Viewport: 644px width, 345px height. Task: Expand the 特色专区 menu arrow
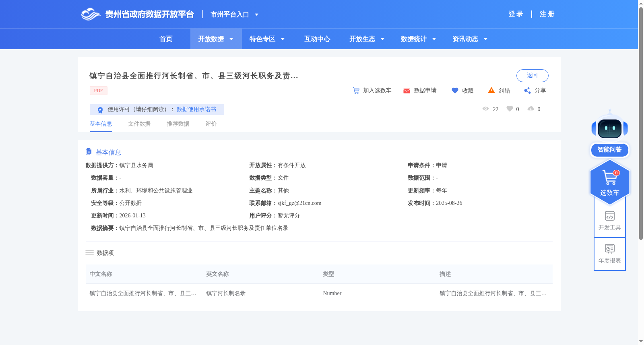coord(283,39)
